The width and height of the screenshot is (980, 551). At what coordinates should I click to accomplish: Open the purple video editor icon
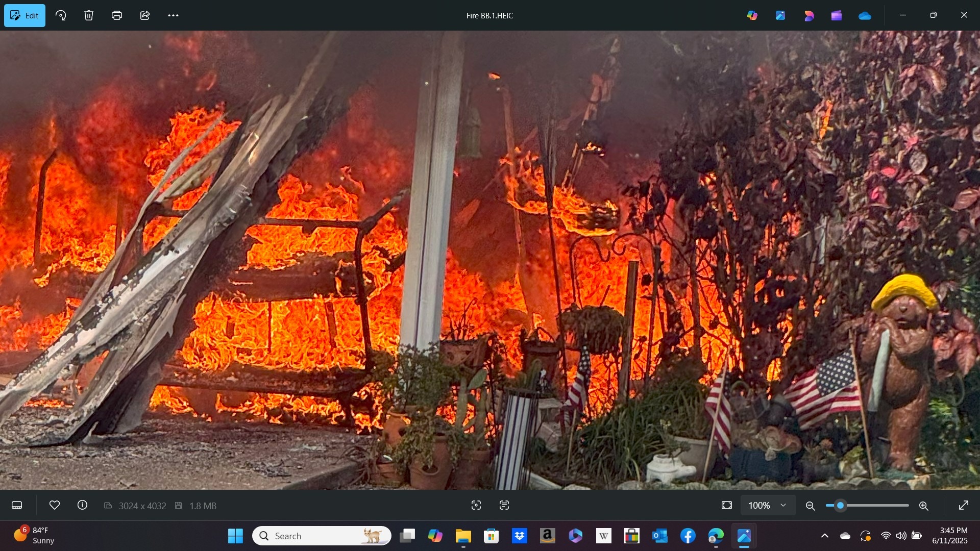837,15
